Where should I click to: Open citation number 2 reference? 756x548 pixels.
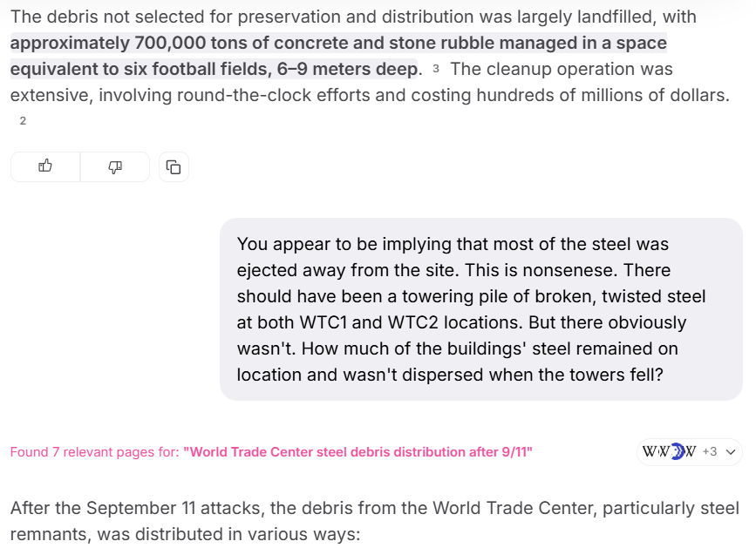(23, 121)
